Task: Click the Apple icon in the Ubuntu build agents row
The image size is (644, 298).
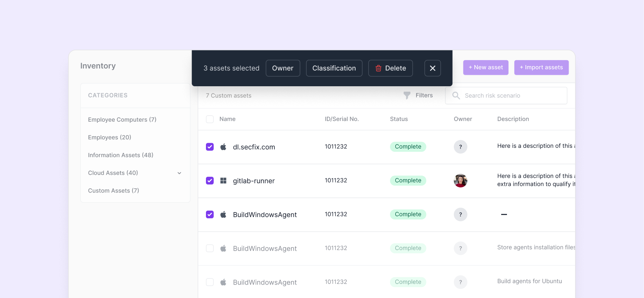Action: (x=223, y=282)
